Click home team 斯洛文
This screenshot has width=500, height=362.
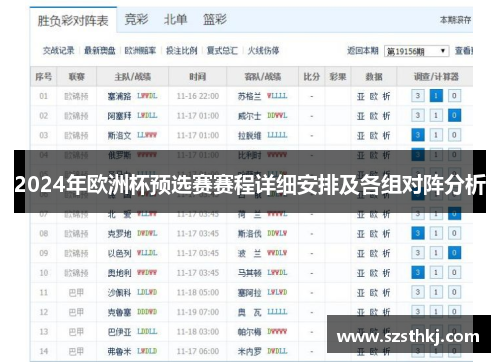coord(119,135)
